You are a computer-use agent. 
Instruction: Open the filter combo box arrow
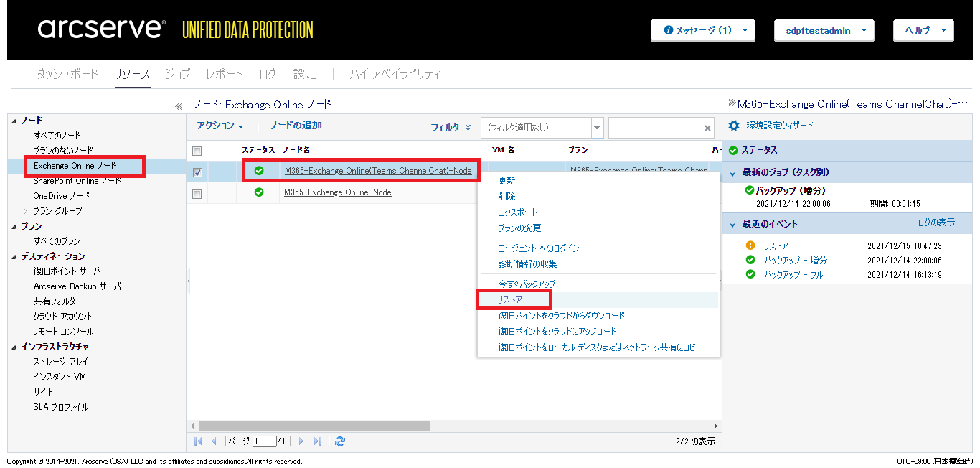pyautogui.click(x=597, y=128)
